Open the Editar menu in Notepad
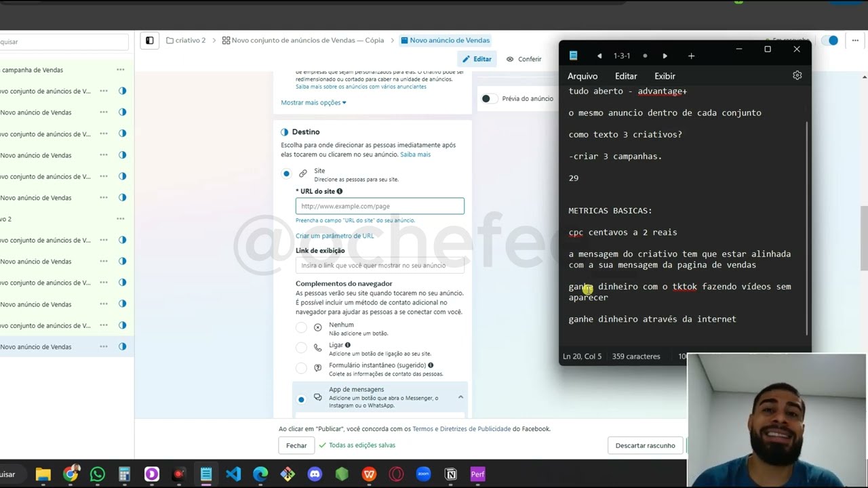 pyautogui.click(x=626, y=76)
